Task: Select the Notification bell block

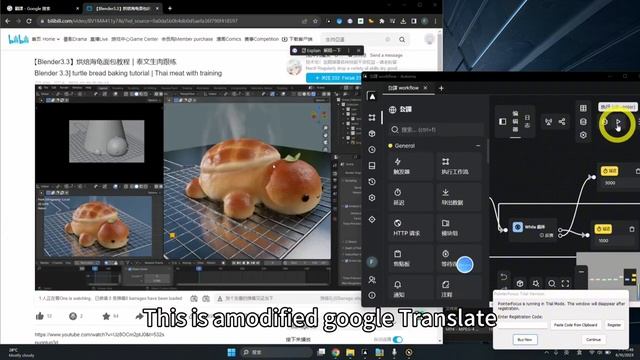Action: pyautogui.click(x=411, y=289)
